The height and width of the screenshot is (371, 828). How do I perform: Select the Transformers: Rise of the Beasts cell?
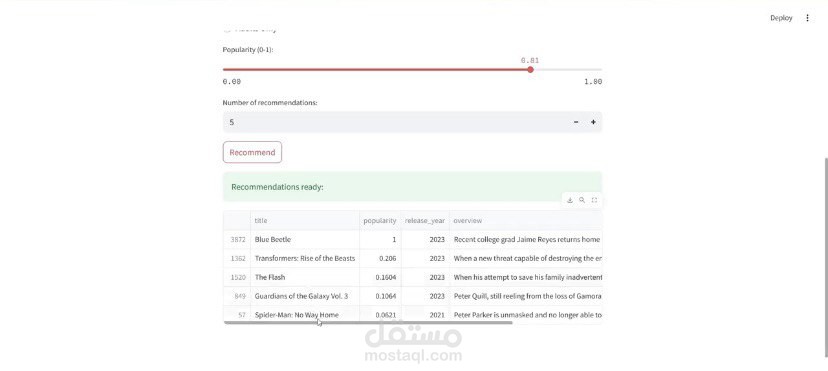point(305,259)
